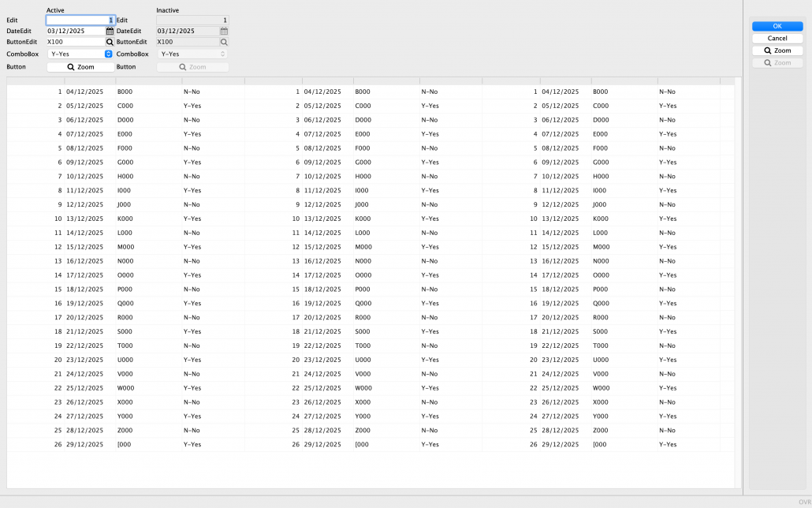
Task: Click into the Active DateEdit text field
Action: point(75,32)
